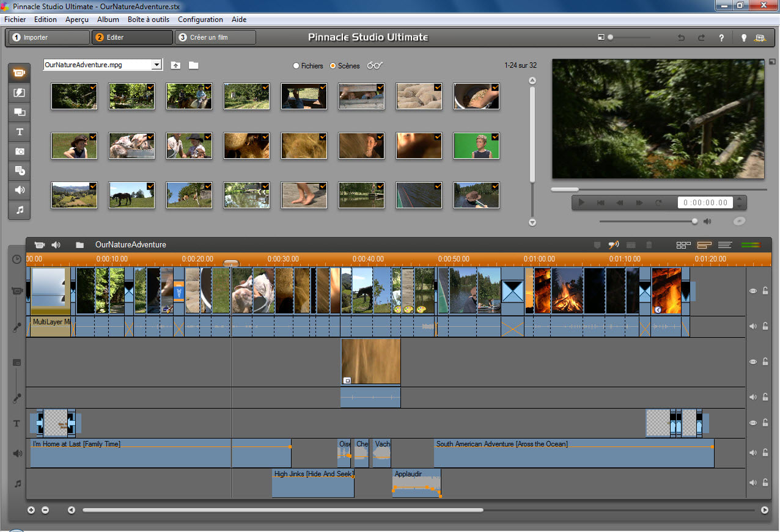The width and height of the screenshot is (780, 532).
Task: Toggle loop playback in the player
Action: click(658, 203)
